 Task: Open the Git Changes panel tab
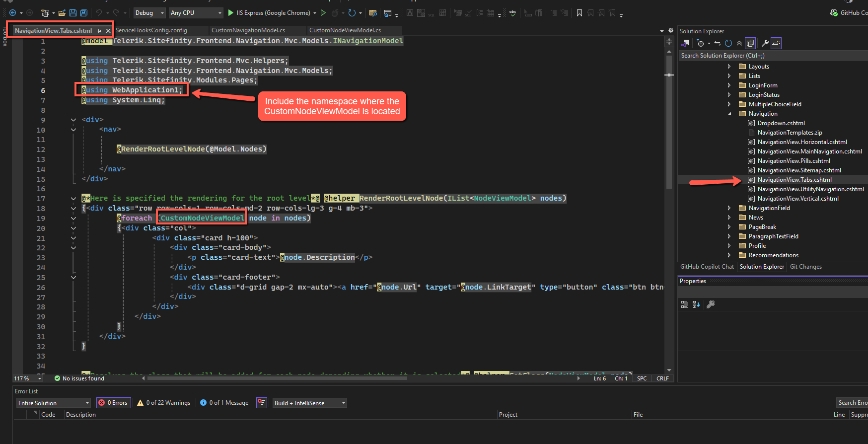805,267
